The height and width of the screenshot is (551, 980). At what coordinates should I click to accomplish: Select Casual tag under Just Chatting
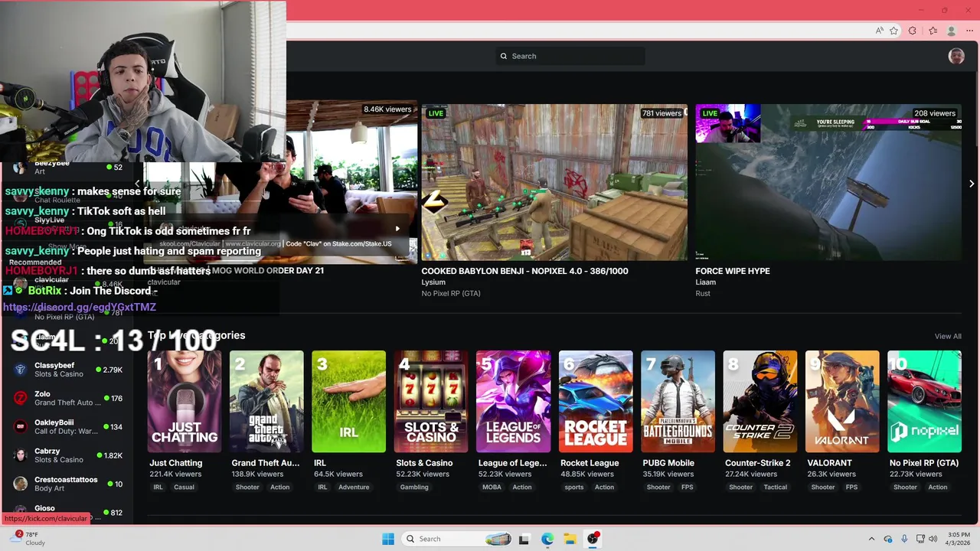click(x=184, y=487)
